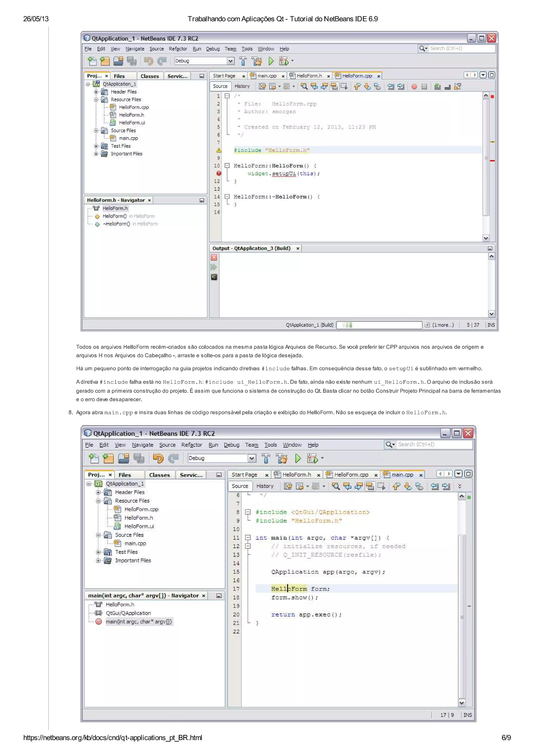Collapse Resource Files node in bottom project tree
The width and height of the screenshot is (534, 756).
pyautogui.click(x=98, y=501)
